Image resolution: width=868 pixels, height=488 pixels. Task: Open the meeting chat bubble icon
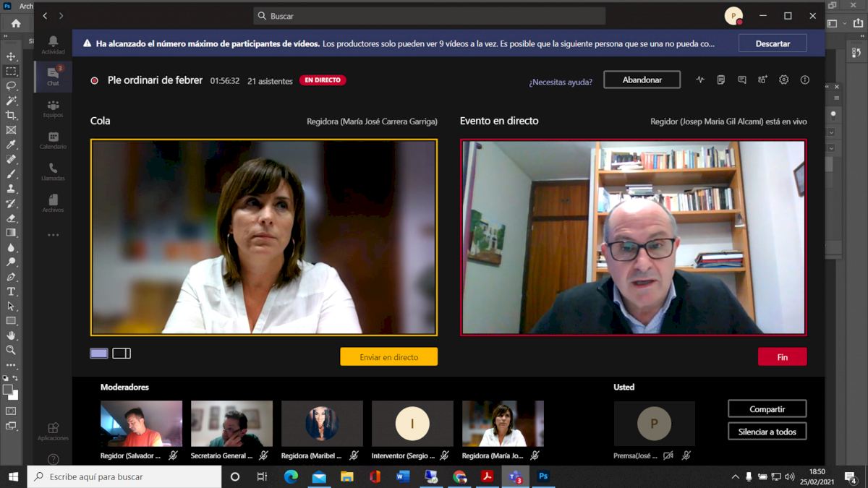tap(741, 80)
